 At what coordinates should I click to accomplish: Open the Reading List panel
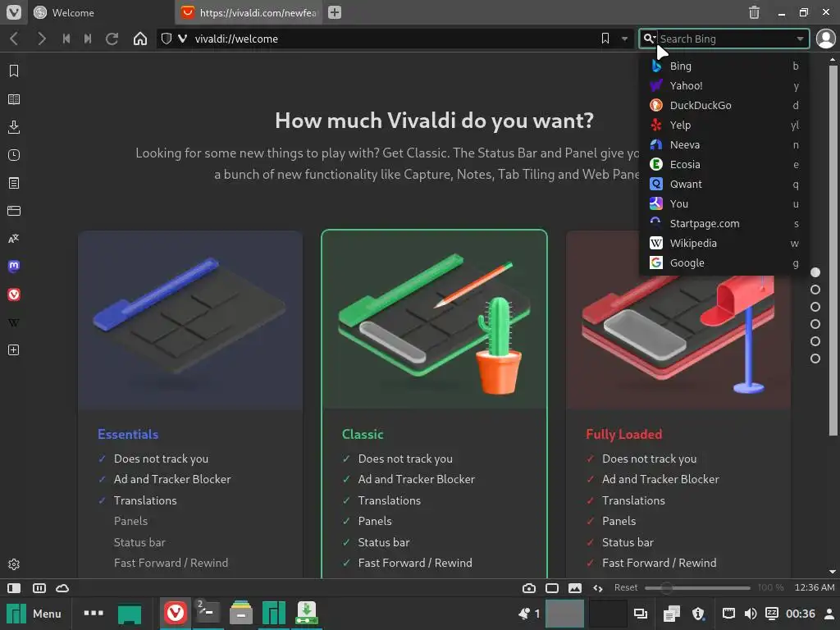click(x=14, y=99)
